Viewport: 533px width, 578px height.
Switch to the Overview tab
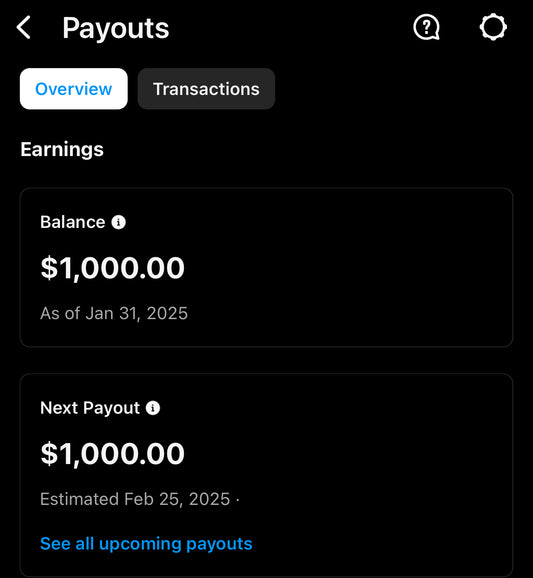(74, 89)
